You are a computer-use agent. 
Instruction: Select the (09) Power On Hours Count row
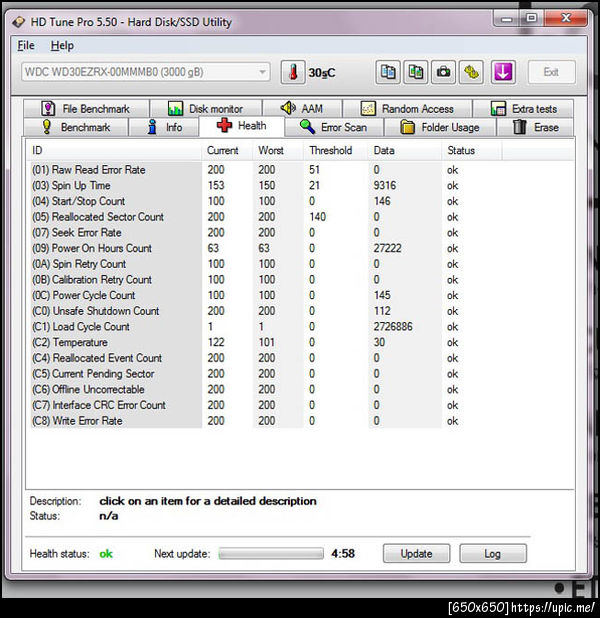pos(302,248)
